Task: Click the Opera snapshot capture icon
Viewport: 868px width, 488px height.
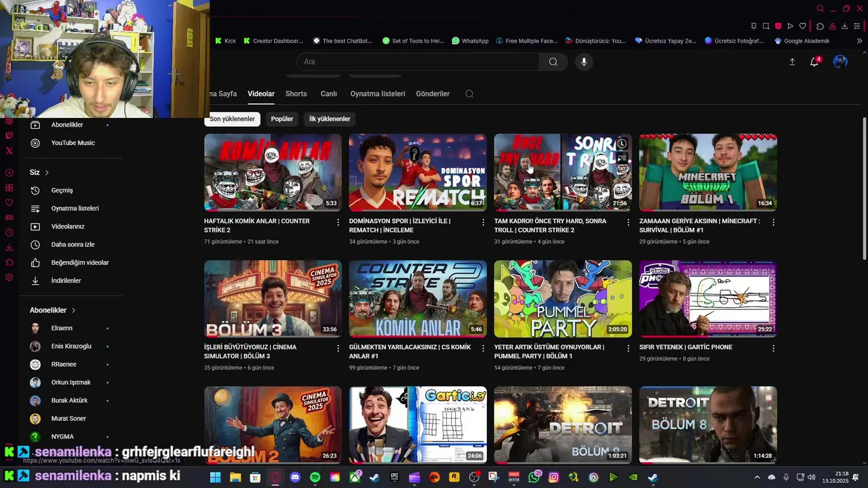Action: pos(766,26)
